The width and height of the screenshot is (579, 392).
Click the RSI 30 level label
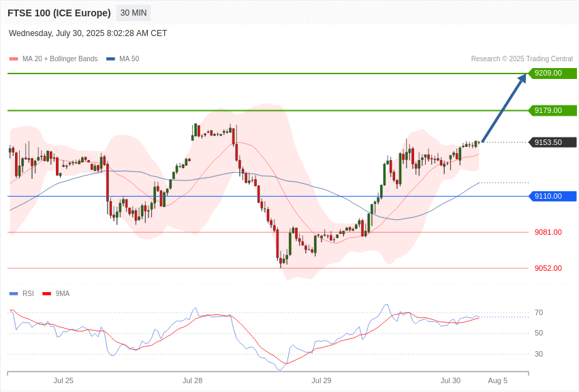coord(539,354)
